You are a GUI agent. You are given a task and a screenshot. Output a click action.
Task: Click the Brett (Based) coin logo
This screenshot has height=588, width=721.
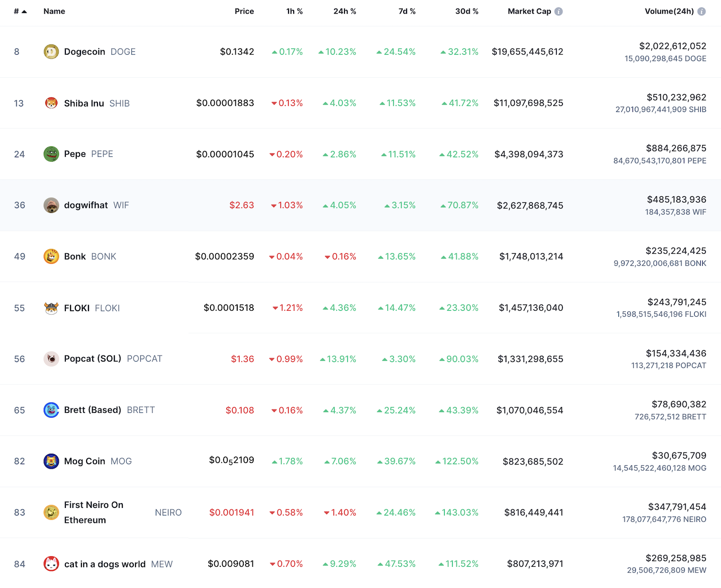click(x=51, y=410)
